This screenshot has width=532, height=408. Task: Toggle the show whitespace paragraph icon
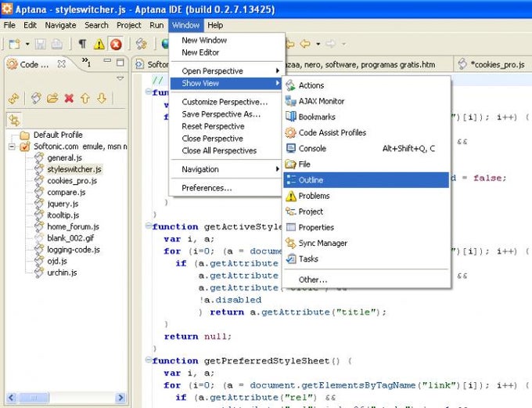click(82, 44)
